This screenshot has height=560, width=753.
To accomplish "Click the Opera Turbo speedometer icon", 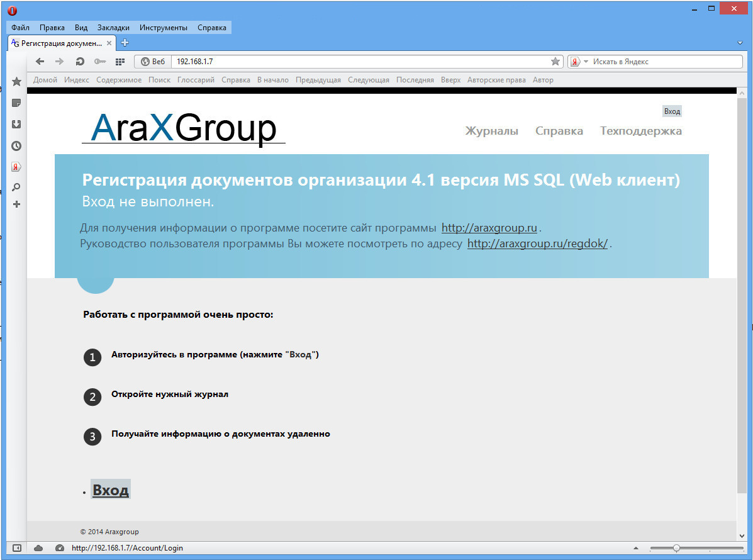I will pos(60,548).
